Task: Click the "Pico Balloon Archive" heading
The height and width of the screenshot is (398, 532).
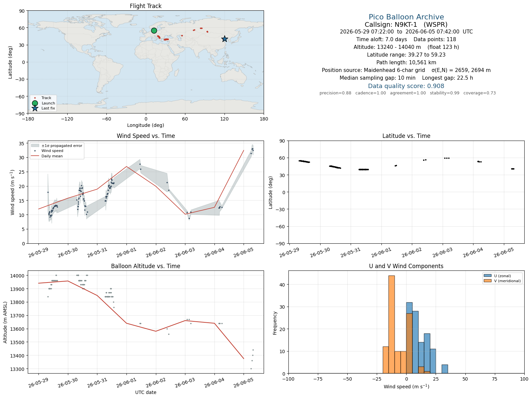Action: (406, 17)
